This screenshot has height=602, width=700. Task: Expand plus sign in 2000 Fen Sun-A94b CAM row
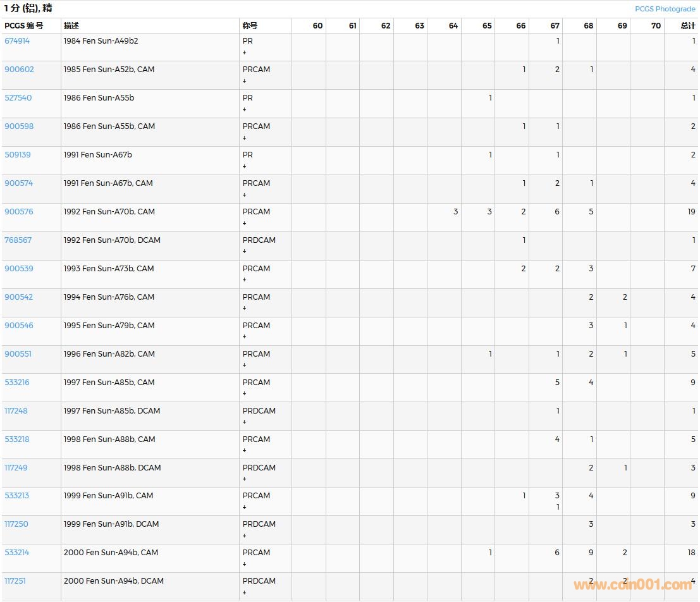[x=245, y=564]
